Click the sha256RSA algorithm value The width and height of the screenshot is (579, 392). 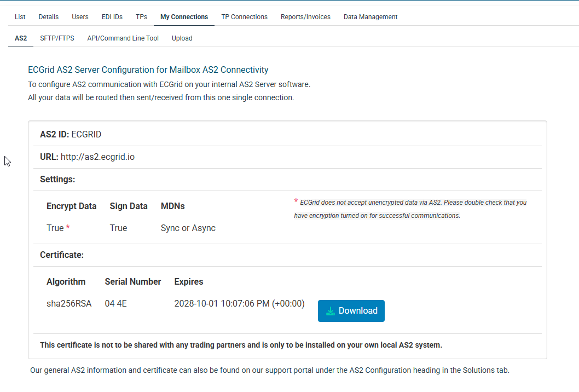(x=69, y=304)
